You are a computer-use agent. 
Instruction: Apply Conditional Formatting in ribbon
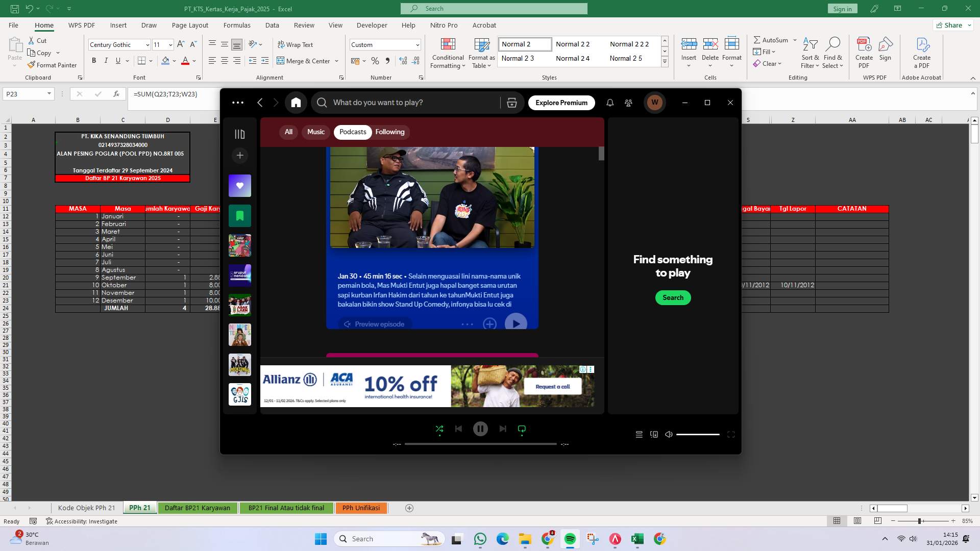(x=448, y=53)
